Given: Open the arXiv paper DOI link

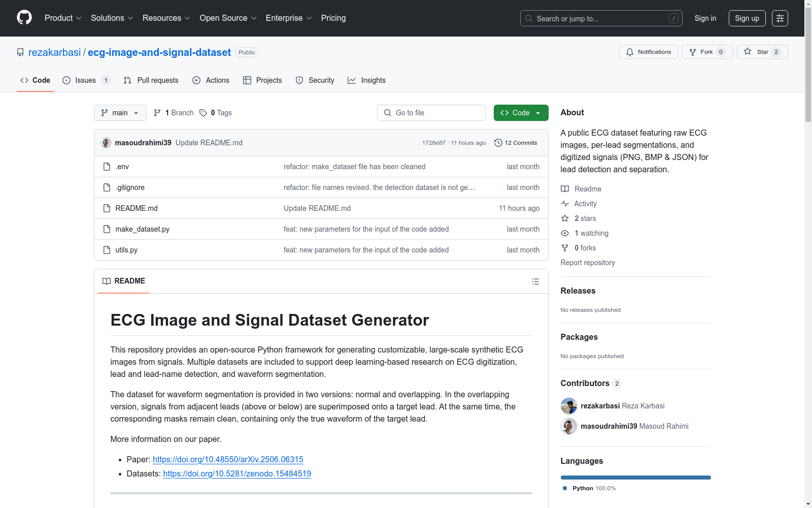Looking at the screenshot, I should click(228, 459).
